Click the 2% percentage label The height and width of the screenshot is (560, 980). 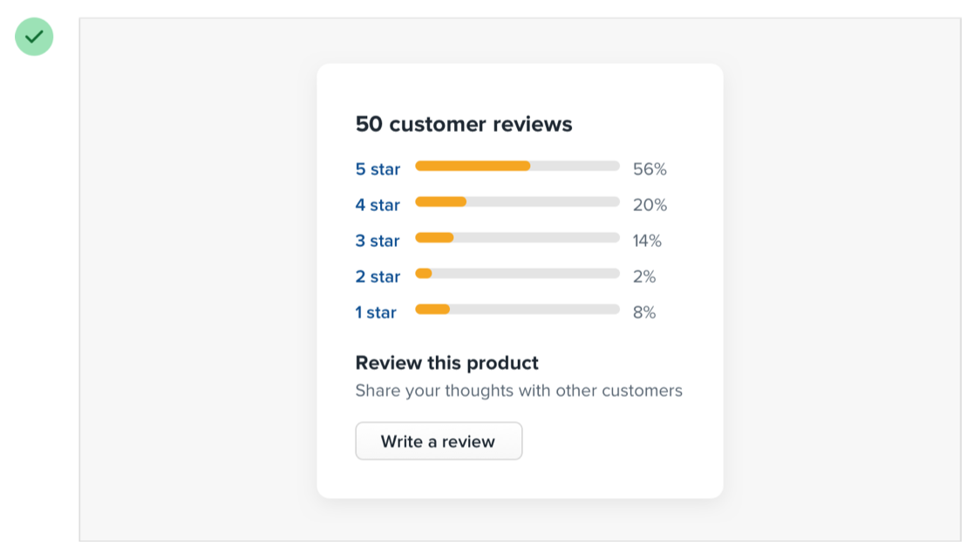coord(644,277)
